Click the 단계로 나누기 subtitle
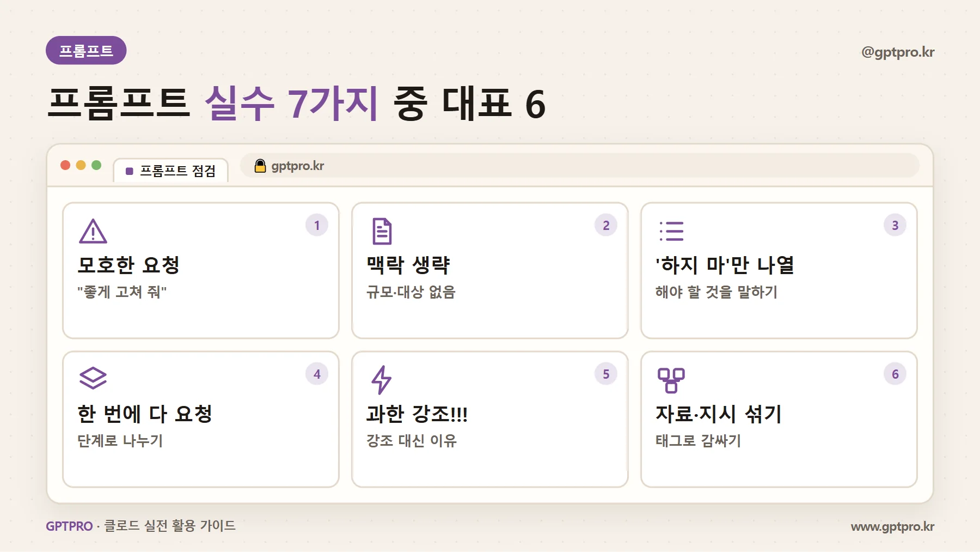 120,441
